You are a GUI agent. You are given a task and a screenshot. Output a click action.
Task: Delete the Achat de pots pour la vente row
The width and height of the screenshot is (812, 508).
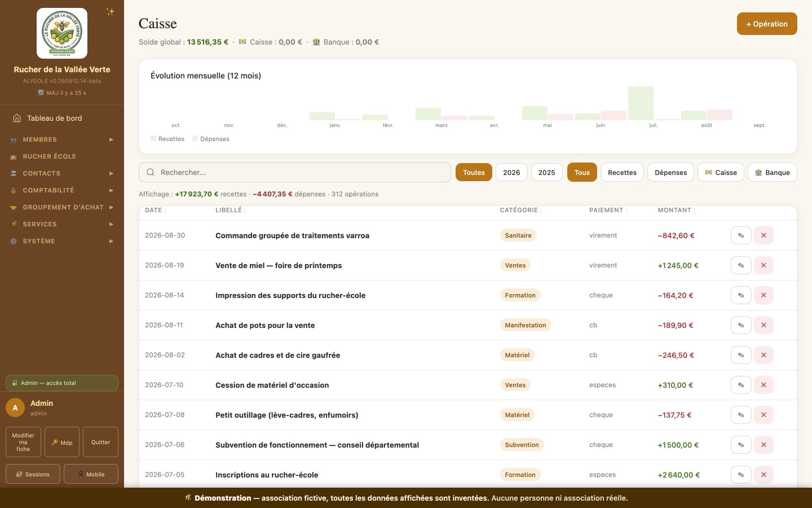764,325
